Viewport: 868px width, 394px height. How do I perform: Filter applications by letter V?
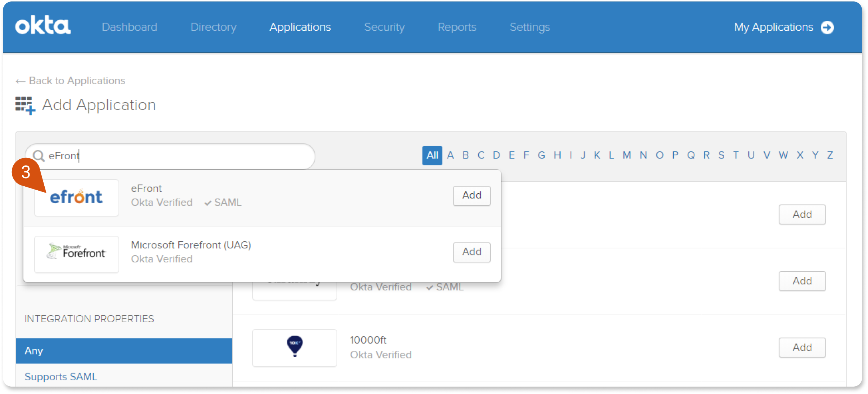tap(767, 155)
